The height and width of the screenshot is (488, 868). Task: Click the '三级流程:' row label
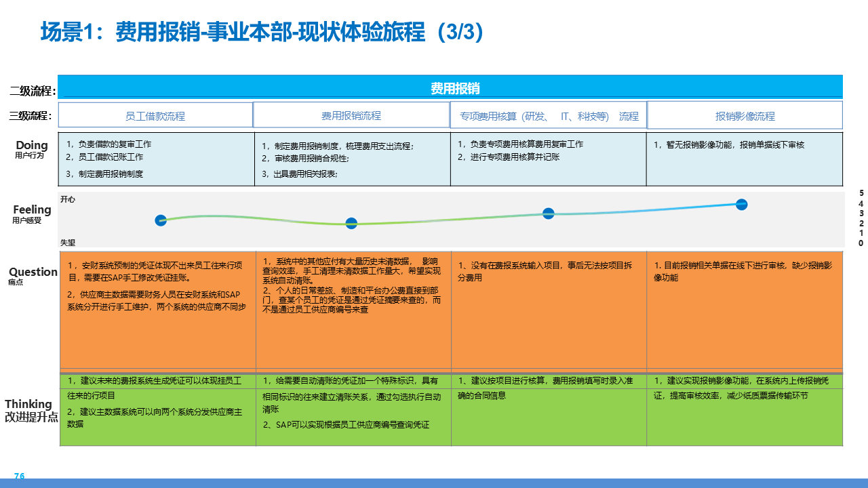coord(31,116)
